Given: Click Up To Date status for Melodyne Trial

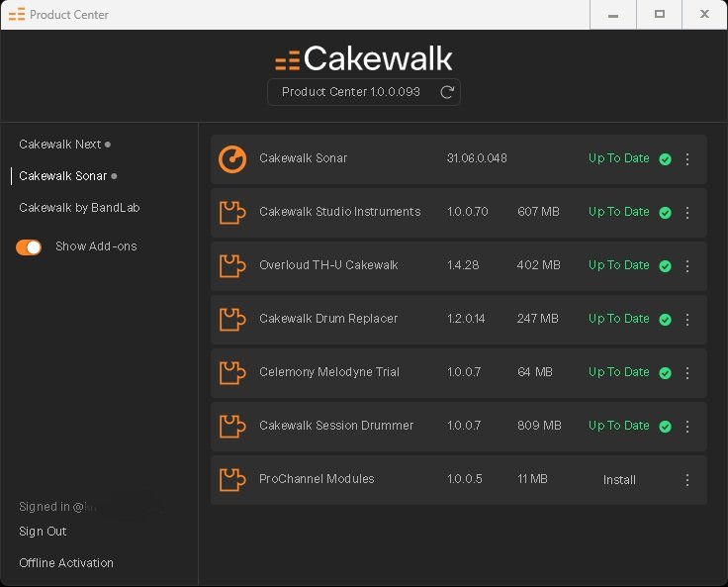Looking at the screenshot, I should coord(619,372).
